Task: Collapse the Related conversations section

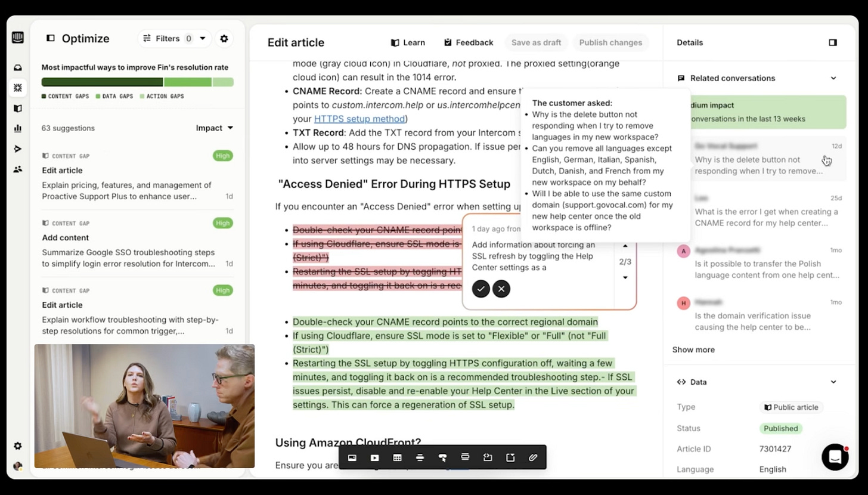Action: point(833,78)
